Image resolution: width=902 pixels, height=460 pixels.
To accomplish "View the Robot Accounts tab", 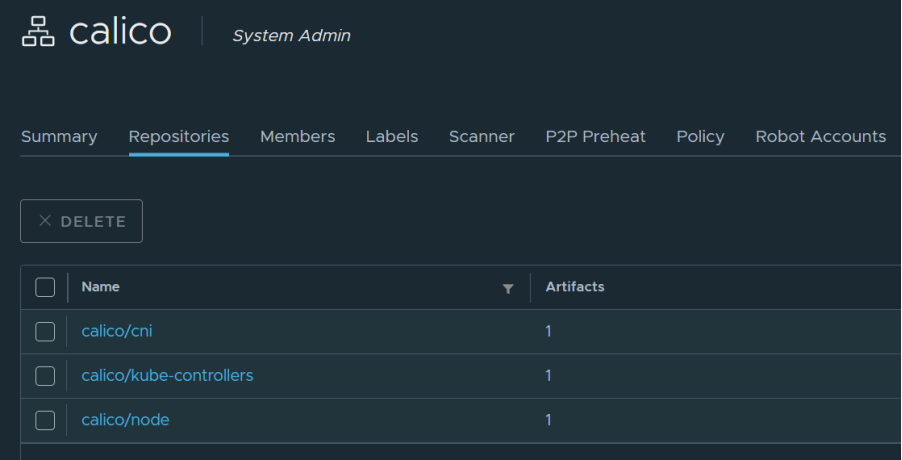I will tap(820, 137).
